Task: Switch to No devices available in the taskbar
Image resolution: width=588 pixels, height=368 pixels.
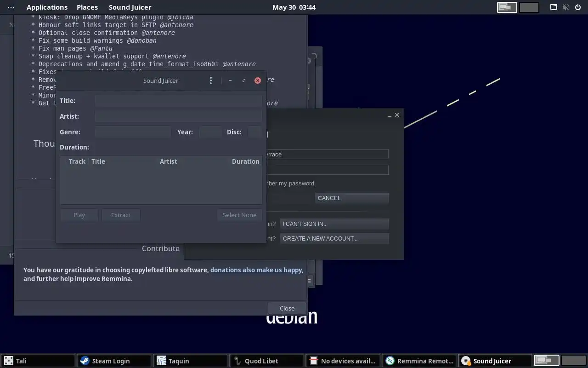Action: click(x=343, y=361)
